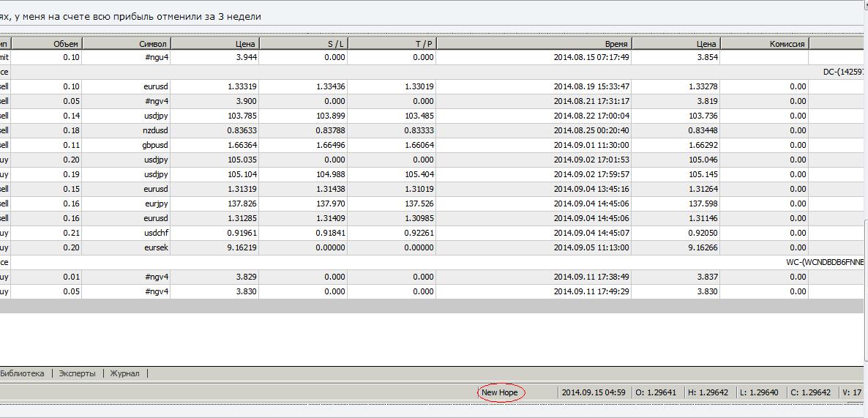Viewport: 868px width, 418px height.
Task: Click the New Hope status bar entry
Action: 500,392
